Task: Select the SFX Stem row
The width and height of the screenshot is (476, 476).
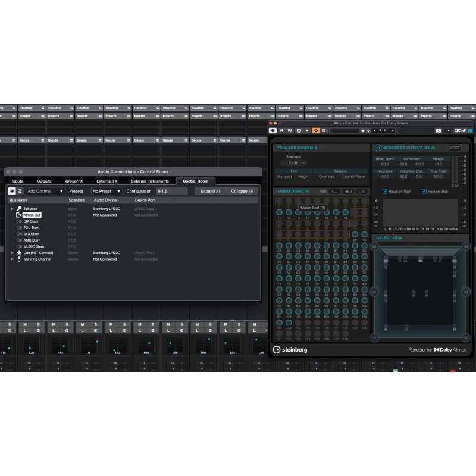Action: [x=32, y=234]
